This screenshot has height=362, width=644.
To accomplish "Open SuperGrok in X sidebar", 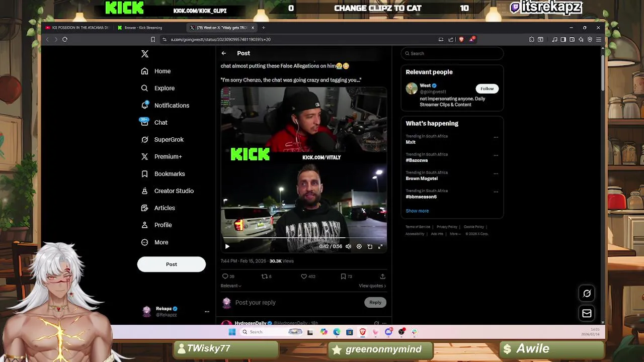I will (162, 139).
